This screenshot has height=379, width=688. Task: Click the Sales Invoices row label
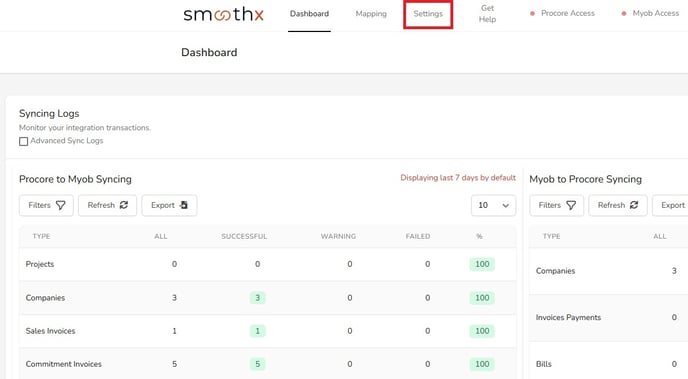tap(50, 331)
